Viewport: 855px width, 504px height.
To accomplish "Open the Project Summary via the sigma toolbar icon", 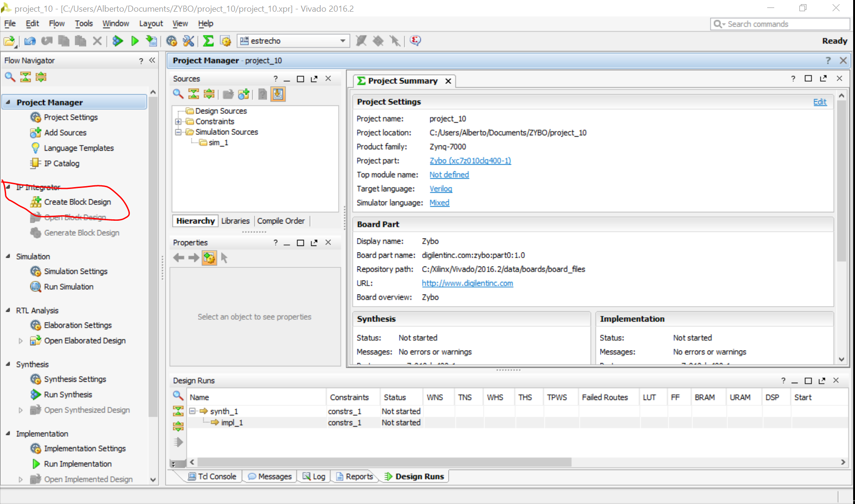I will [x=208, y=41].
